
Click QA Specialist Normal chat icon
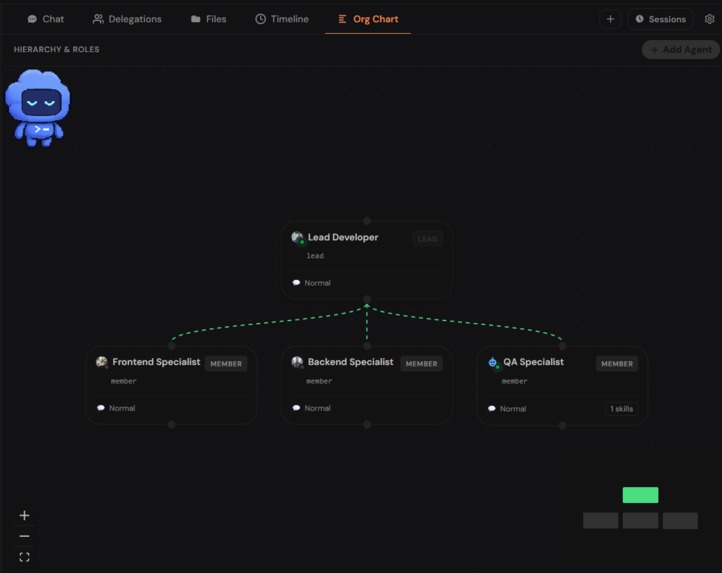[x=492, y=409]
